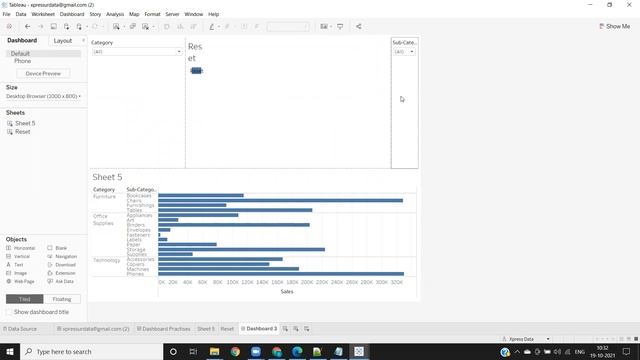Add a Vertical container object
Screen dimensions: 640x360
point(18,256)
